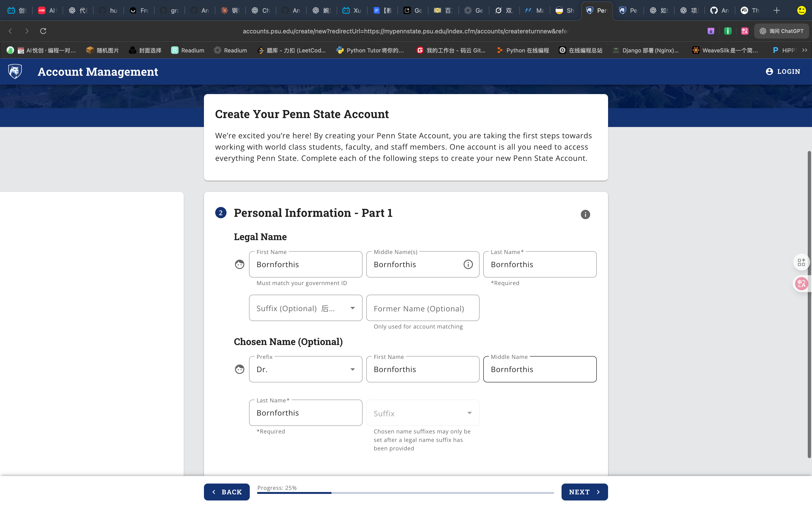
Task: Open the Prefix dropdown showing Dr.
Action: (306, 369)
